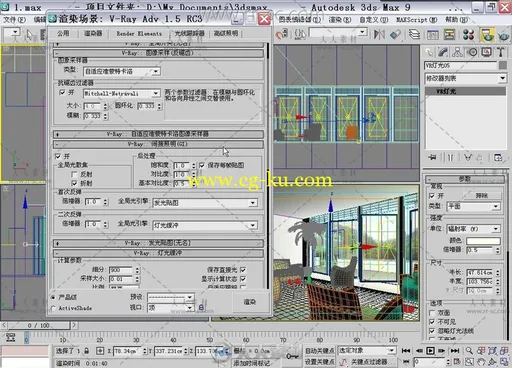
Task: Go to start of animation
Action: tap(406, 351)
